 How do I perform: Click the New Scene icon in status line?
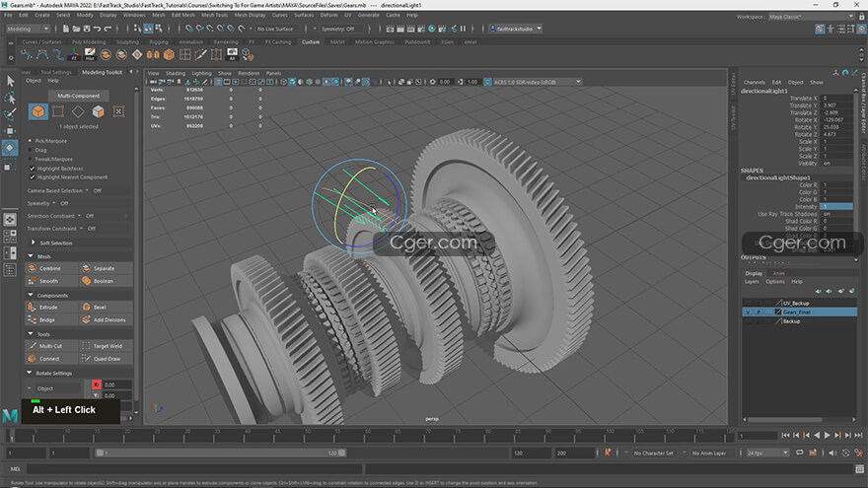(65, 29)
